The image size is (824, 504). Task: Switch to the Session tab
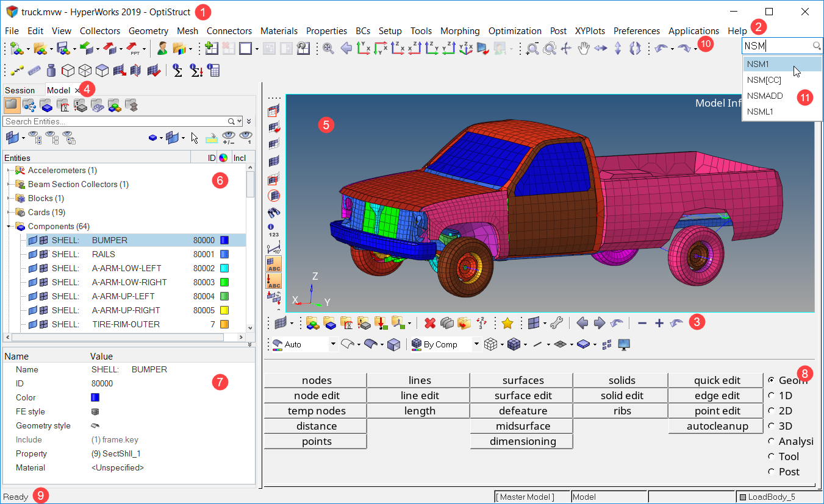pos(20,90)
